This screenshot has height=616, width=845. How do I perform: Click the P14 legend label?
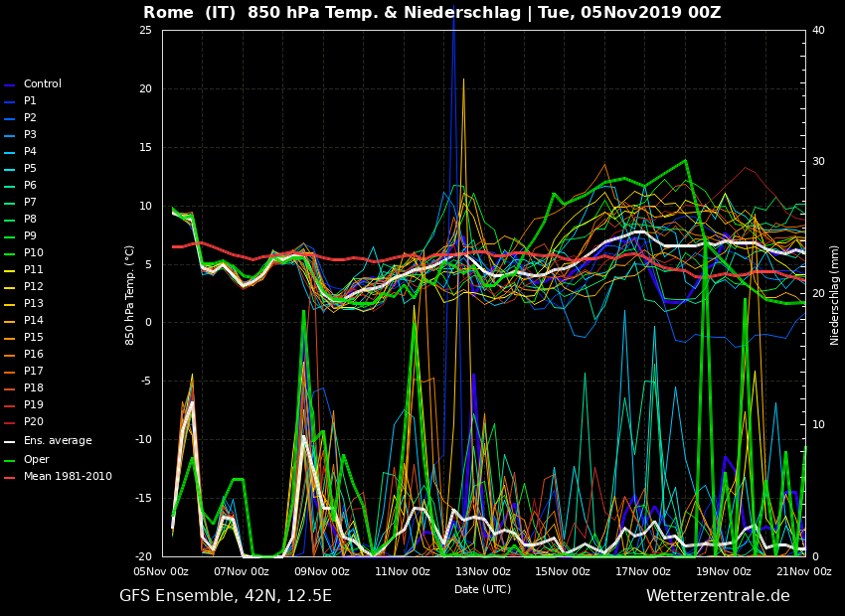pyautogui.click(x=34, y=320)
